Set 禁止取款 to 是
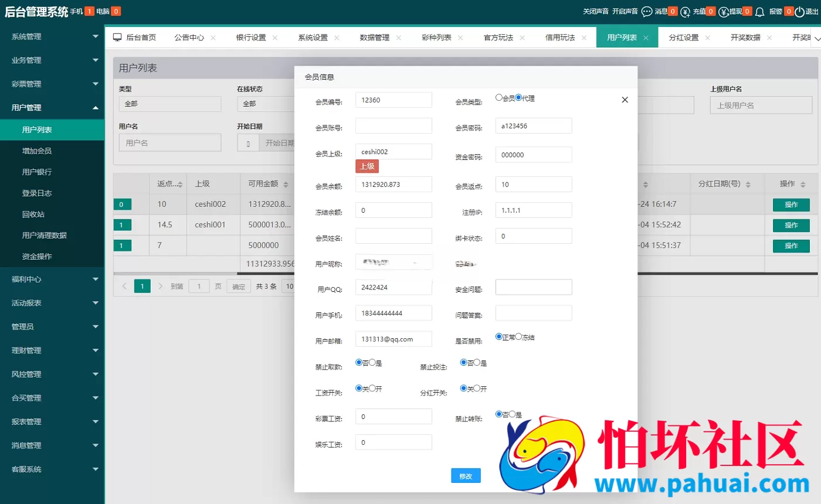 (372, 363)
